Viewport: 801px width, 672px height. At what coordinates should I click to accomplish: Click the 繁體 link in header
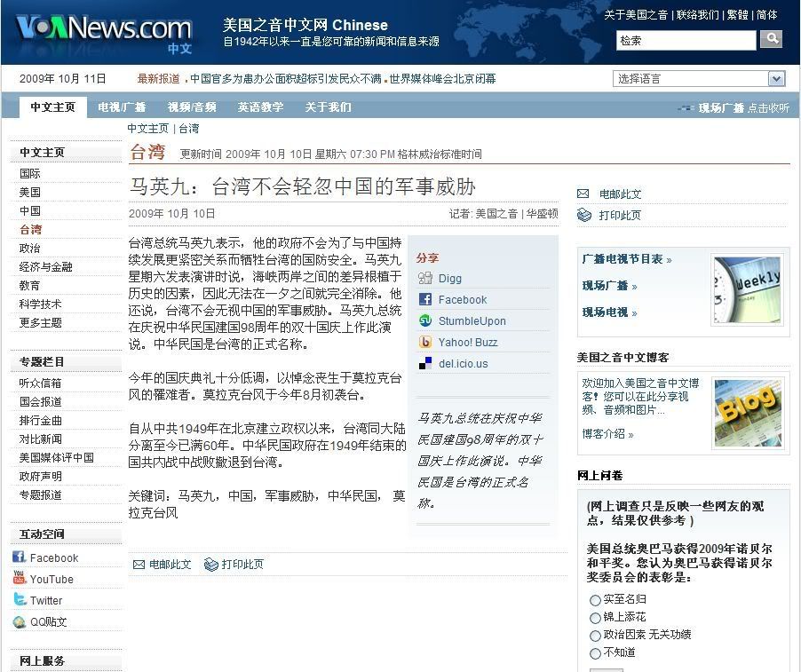[739, 15]
